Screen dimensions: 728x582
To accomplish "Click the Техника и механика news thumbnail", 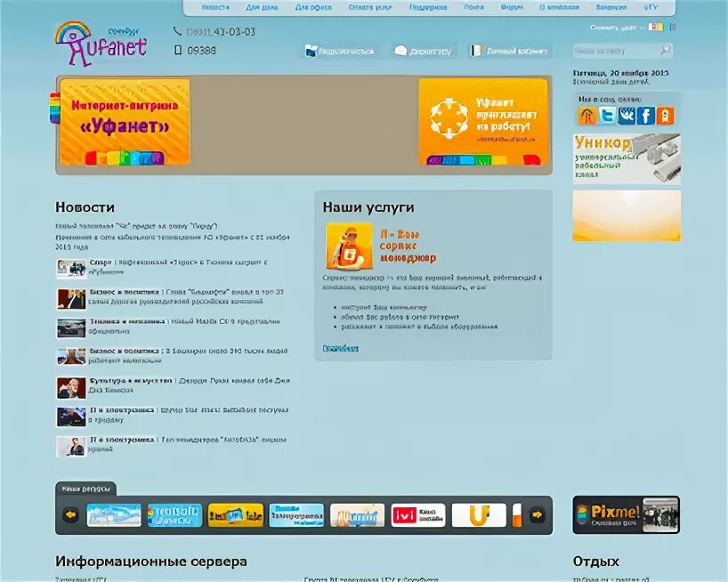I will pyautogui.click(x=71, y=328).
